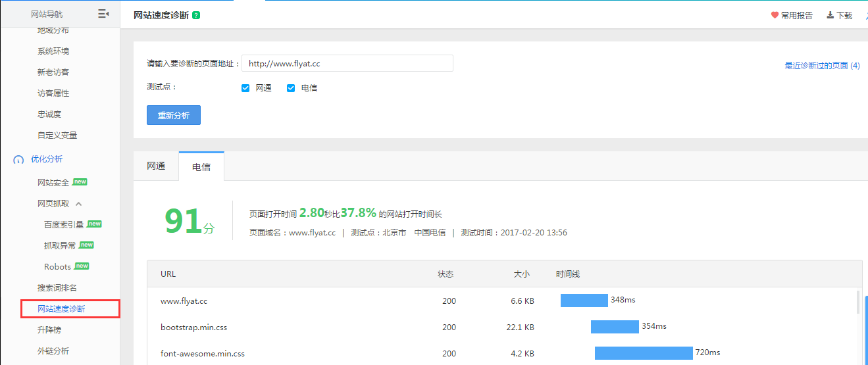Click the 4.2 KB size cell

pos(523,354)
